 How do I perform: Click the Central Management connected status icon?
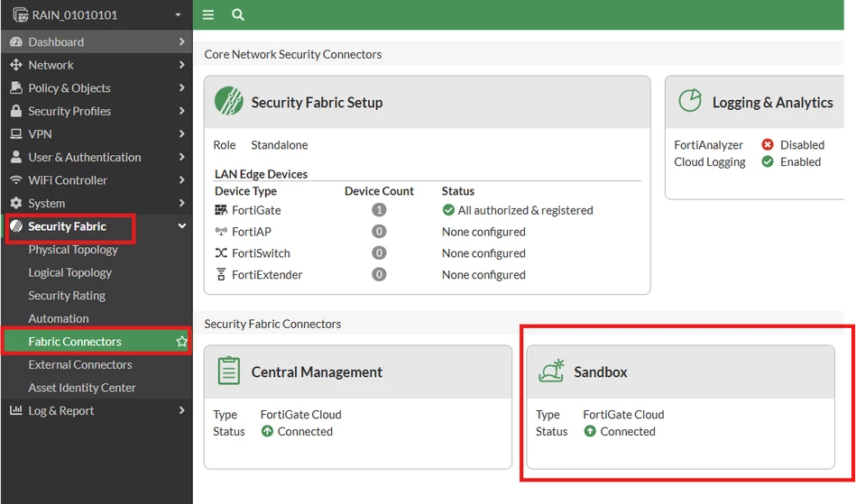coord(267,432)
